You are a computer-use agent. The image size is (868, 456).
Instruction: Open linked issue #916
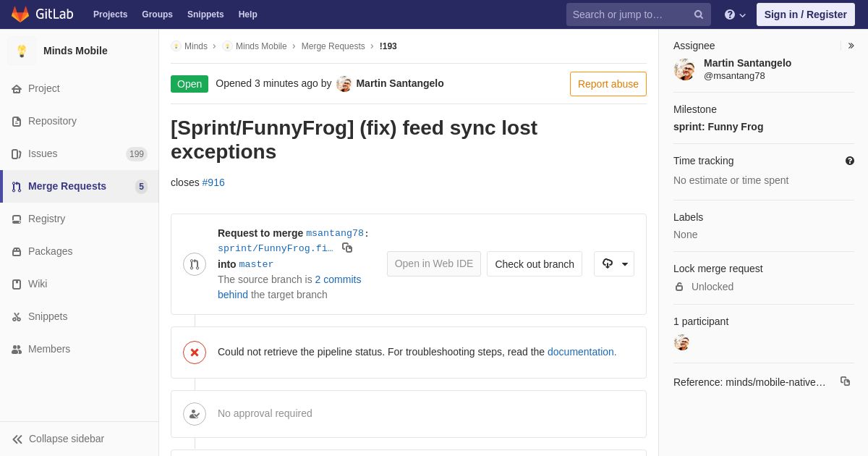(213, 182)
